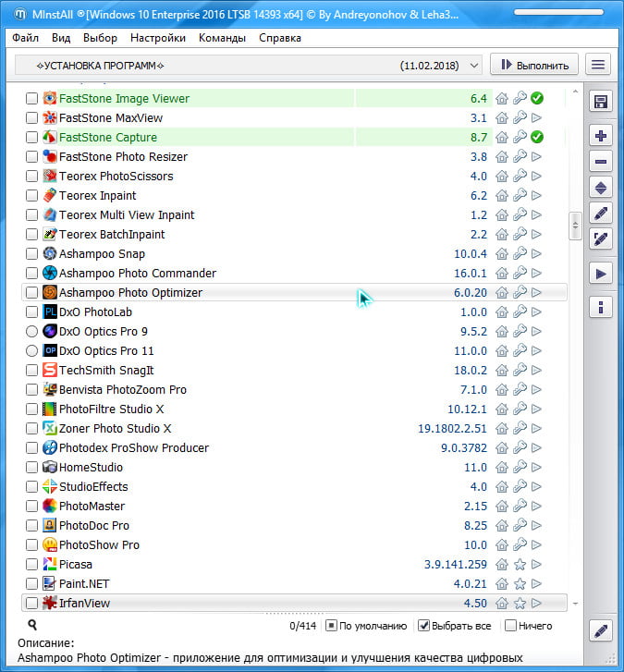Open homepage icon for FastStone MaxView
This screenshot has height=672, width=624.
point(502,118)
